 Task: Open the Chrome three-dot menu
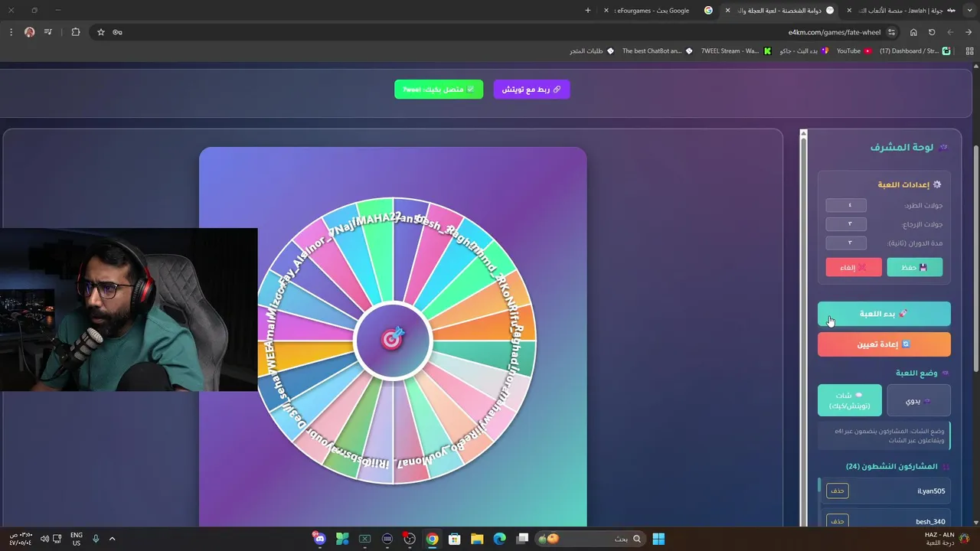11,32
